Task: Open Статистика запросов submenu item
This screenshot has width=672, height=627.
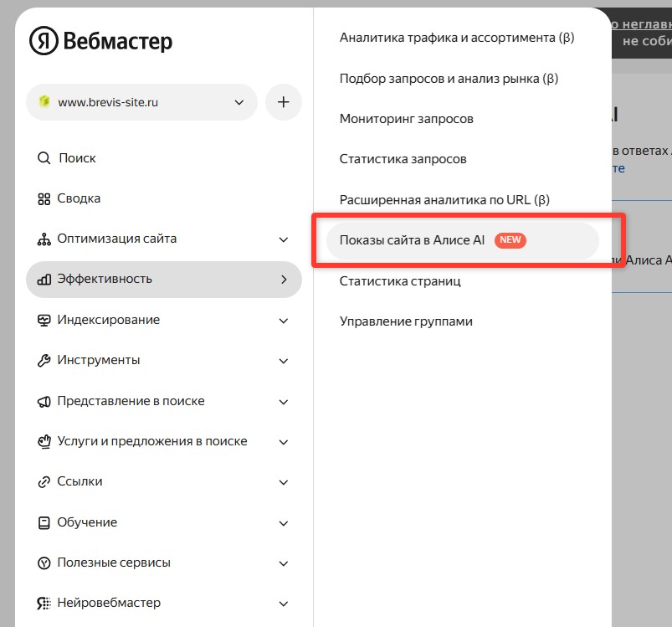Action: (403, 159)
